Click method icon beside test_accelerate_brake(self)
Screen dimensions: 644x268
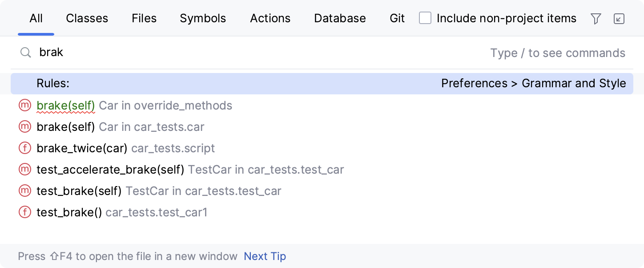[x=24, y=170]
